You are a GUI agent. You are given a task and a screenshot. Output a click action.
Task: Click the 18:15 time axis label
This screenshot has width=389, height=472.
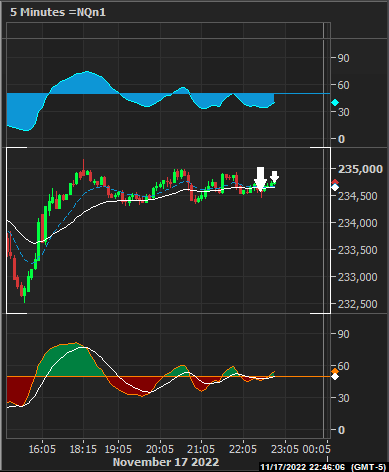83,449
